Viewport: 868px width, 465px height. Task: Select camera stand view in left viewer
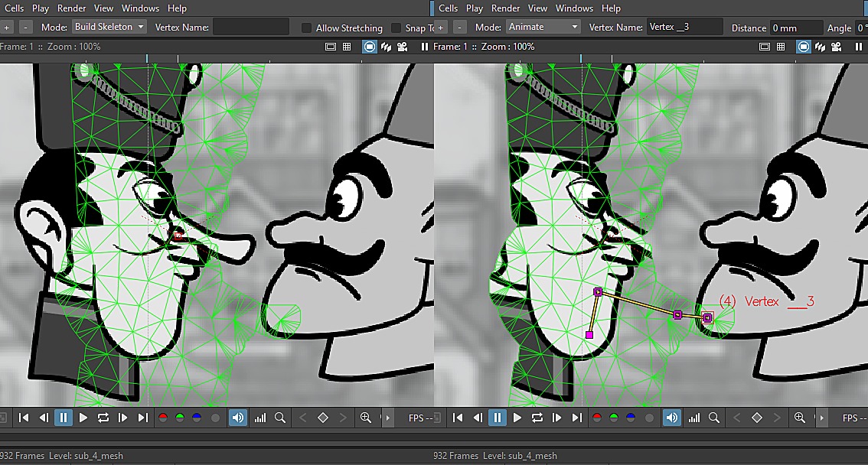pyautogui.click(x=369, y=47)
